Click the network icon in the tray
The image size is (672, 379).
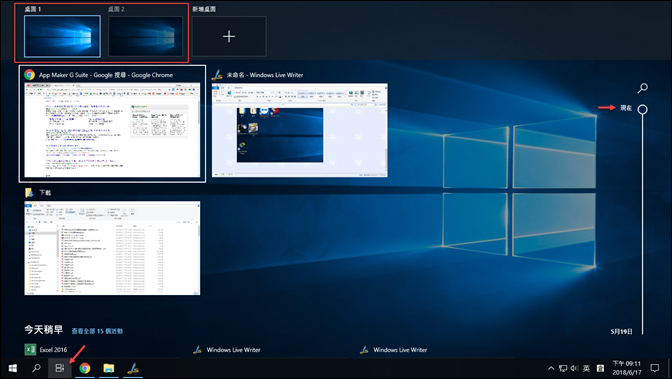click(563, 368)
